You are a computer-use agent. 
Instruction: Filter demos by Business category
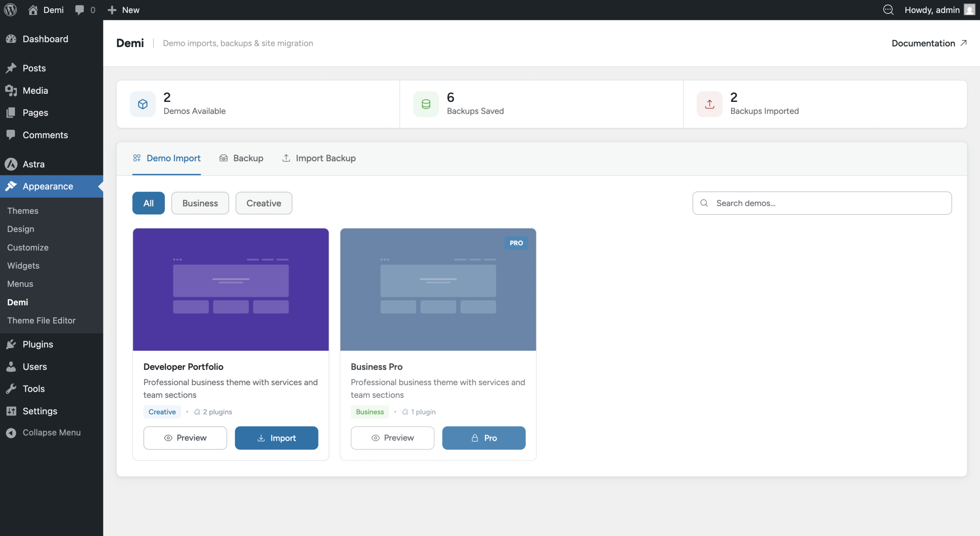200,203
